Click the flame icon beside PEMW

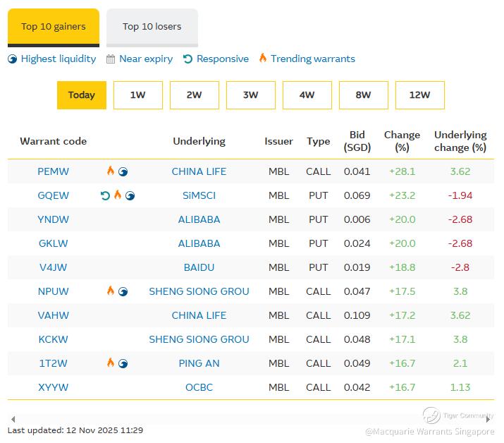(110, 171)
